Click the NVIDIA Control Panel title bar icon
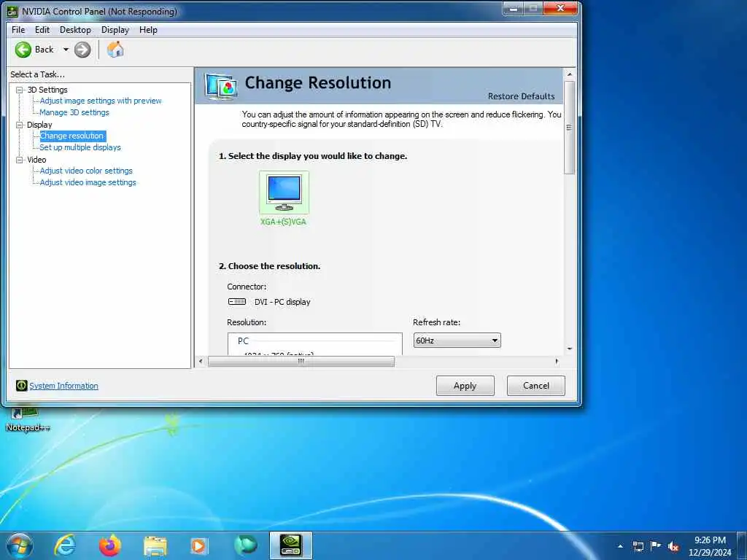The image size is (747, 560). point(12,11)
